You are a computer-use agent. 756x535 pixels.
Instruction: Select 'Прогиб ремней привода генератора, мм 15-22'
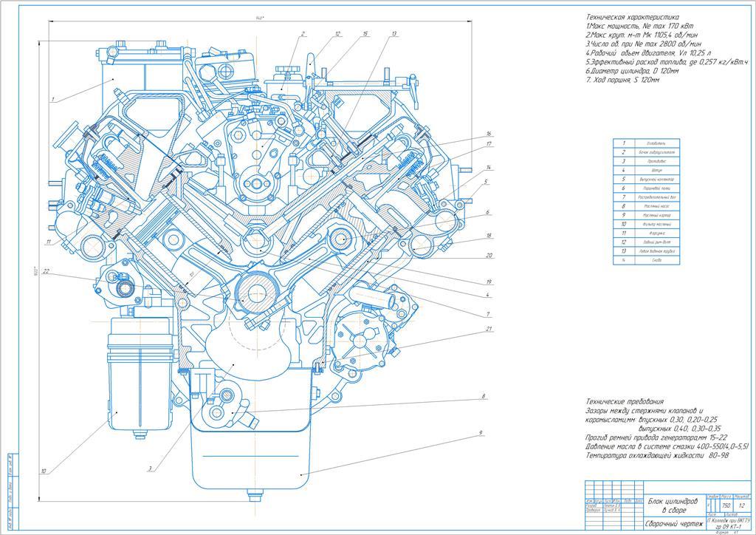(x=658, y=437)
